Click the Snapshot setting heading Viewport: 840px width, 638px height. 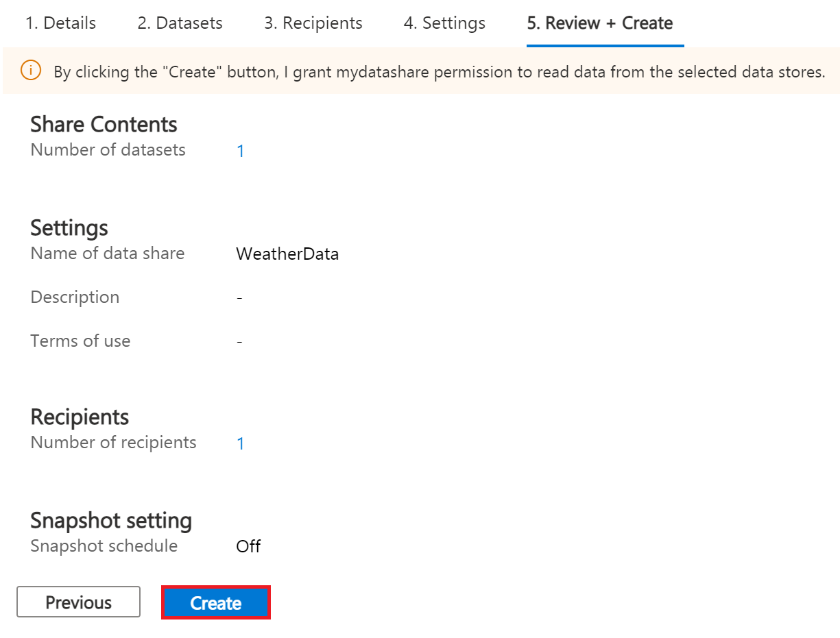tap(110, 520)
